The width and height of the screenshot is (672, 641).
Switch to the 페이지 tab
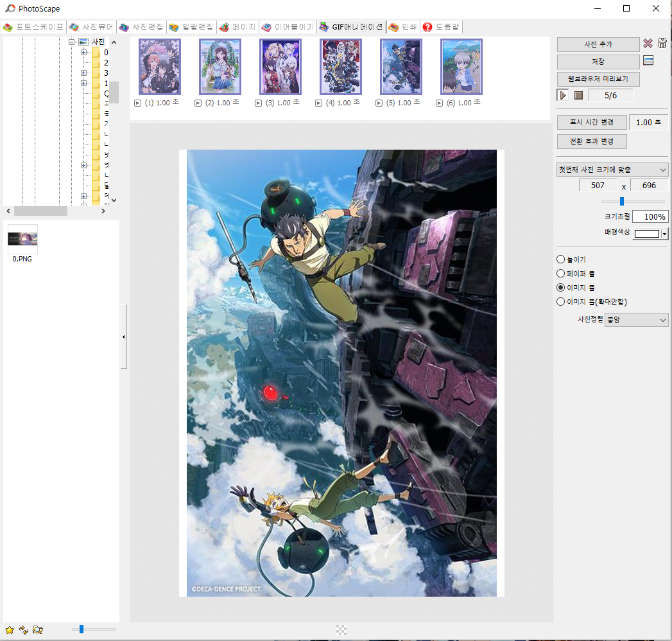tap(238, 27)
